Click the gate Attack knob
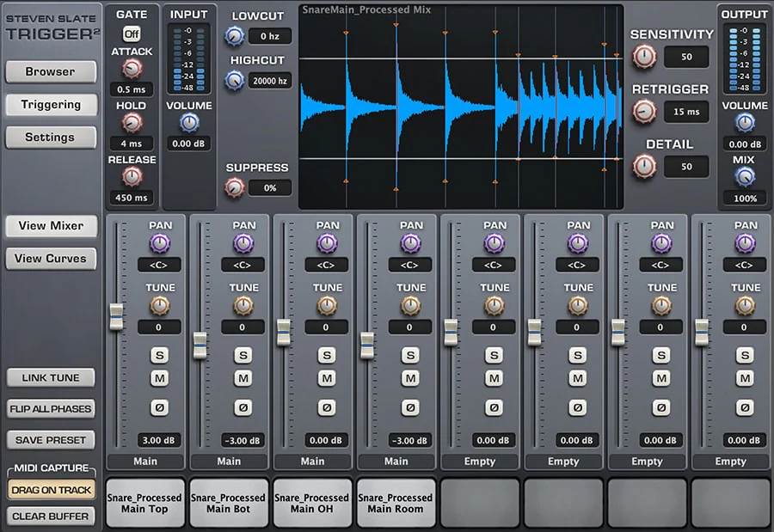This screenshot has width=774, height=532. pos(132,70)
